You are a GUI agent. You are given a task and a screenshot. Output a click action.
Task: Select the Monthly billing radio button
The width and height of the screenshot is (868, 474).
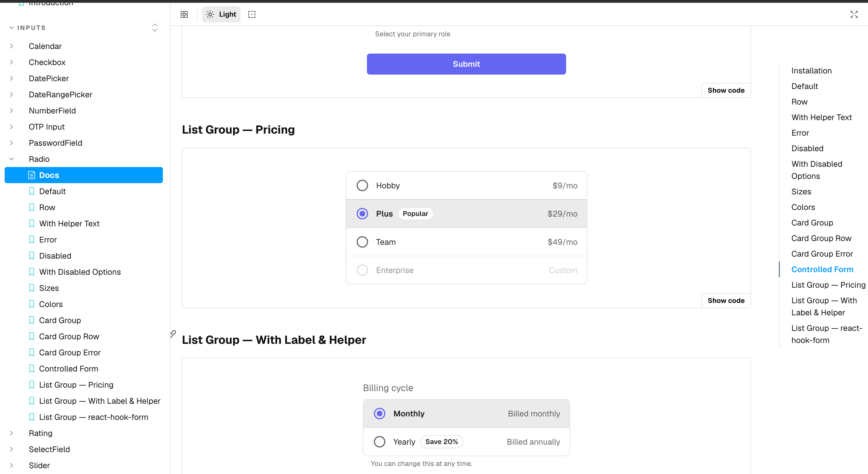379,414
